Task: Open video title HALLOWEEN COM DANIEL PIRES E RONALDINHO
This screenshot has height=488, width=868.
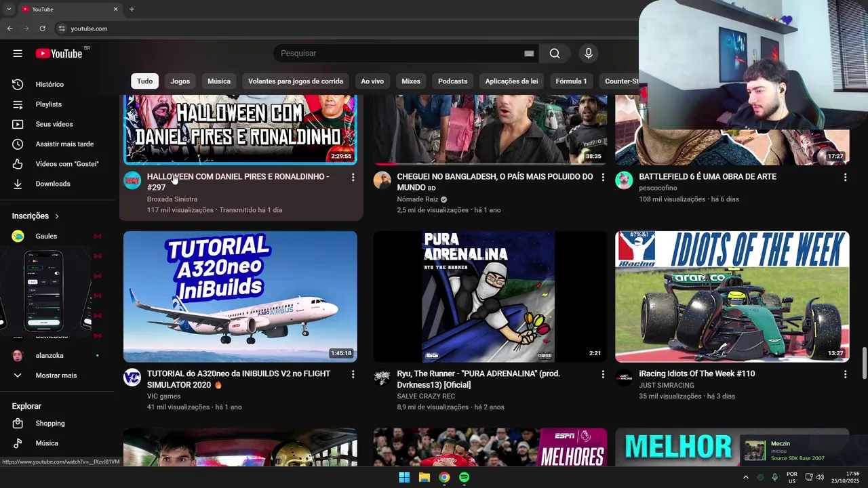Action: click(238, 182)
